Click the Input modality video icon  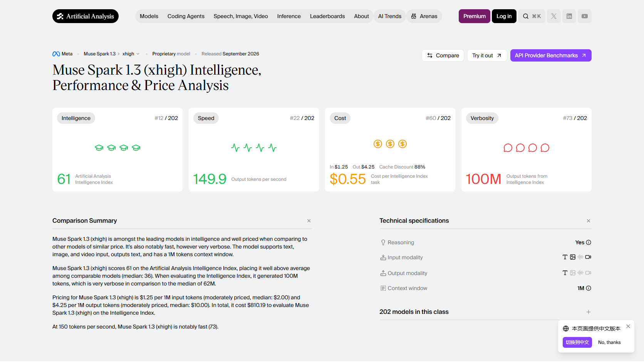pos(588,257)
